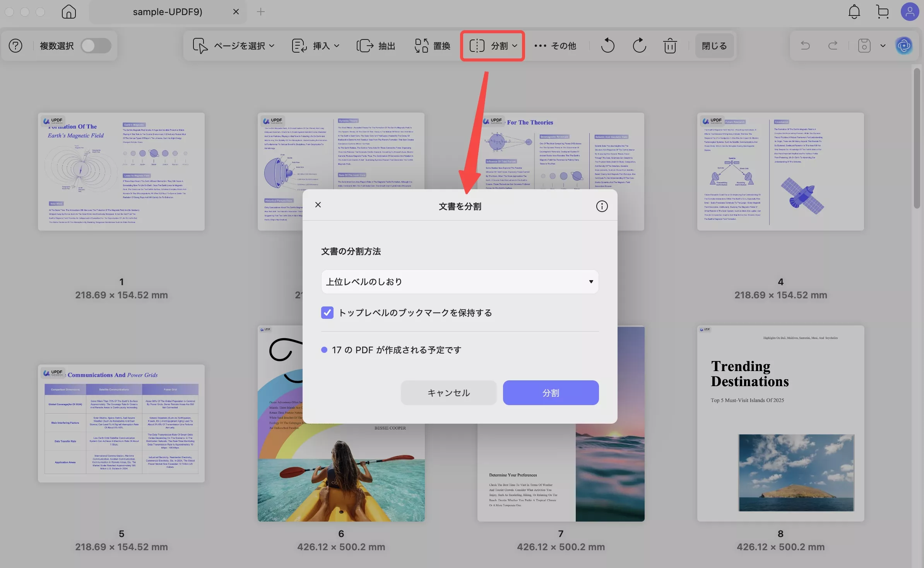Click the キャンセル button
The image size is (924, 568).
pos(448,392)
